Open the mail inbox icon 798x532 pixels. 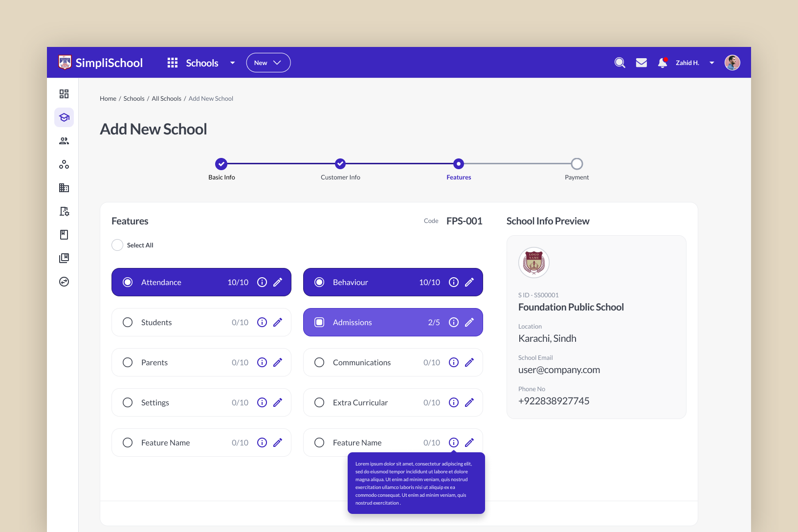tap(642, 63)
